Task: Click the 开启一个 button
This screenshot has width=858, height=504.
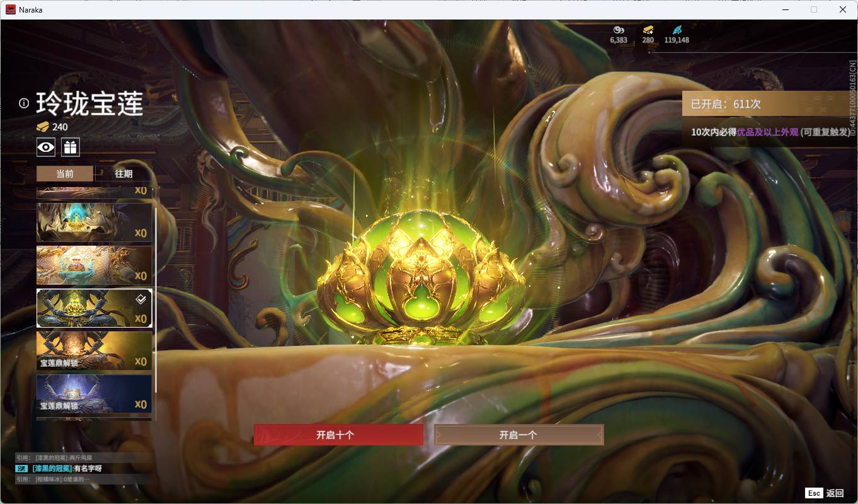Action: point(518,435)
